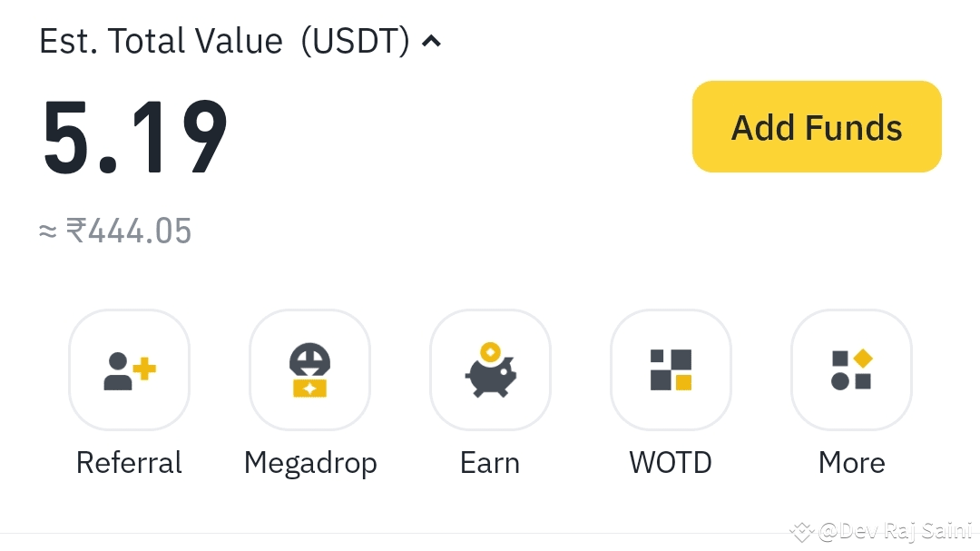This screenshot has width=980, height=551.
Task: Open the More services grid icon
Action: click(x=851, y=369)
